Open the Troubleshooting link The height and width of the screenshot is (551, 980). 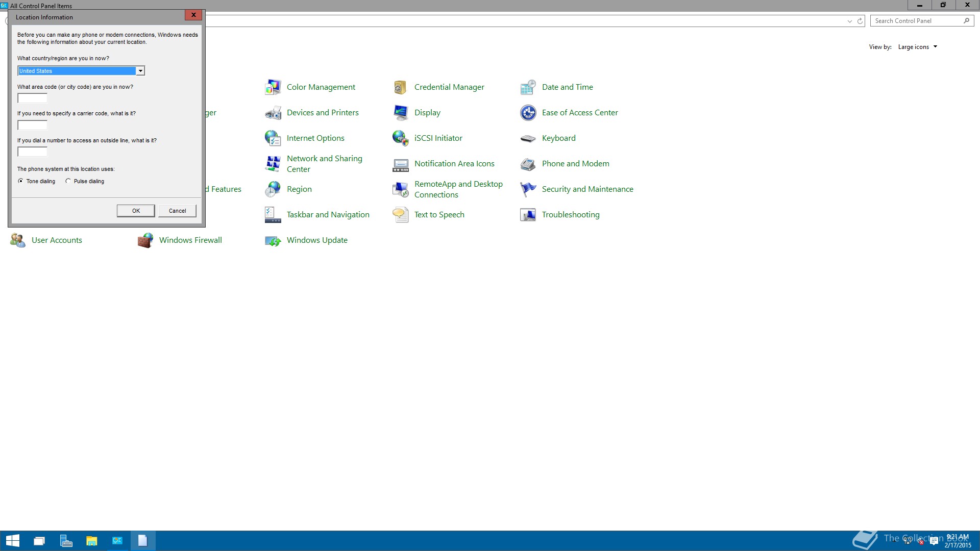click(x=571, y=215)
